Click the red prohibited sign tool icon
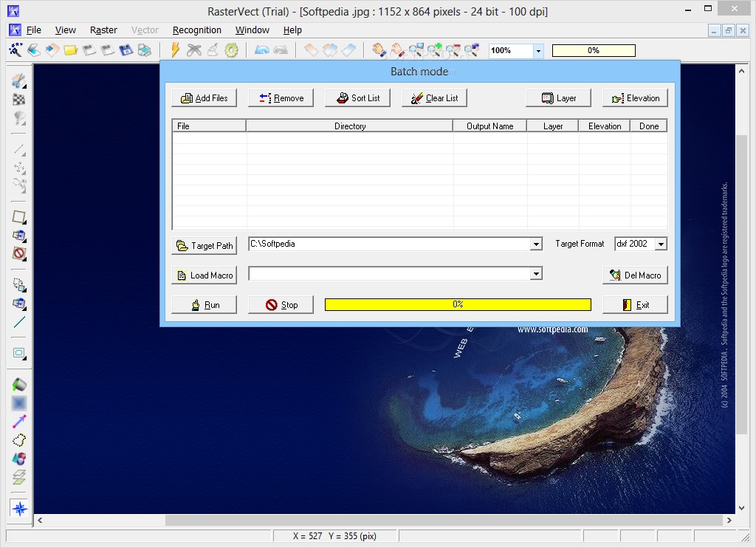Screen dimensions: 756x548 (x=18, y=253)
